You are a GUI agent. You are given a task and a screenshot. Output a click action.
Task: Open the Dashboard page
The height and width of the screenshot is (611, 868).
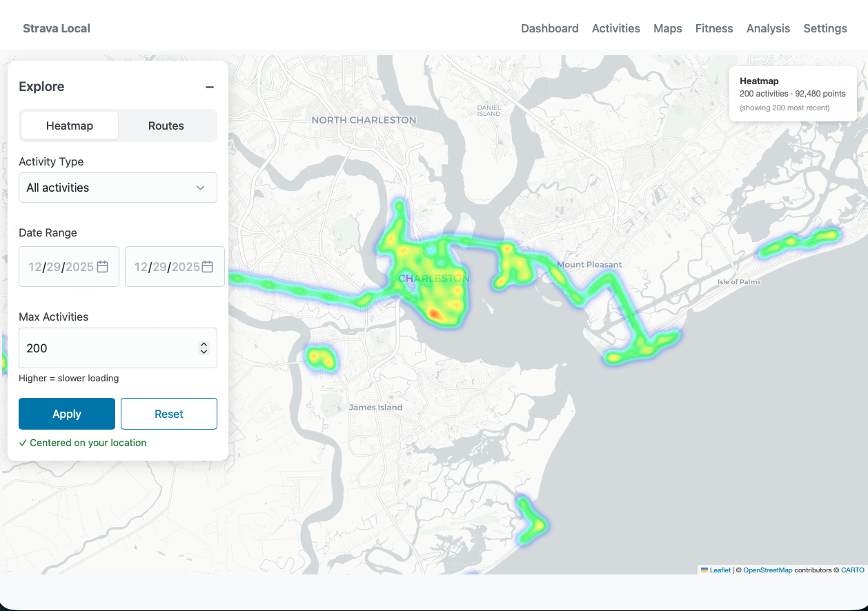[x=549, y=28]
